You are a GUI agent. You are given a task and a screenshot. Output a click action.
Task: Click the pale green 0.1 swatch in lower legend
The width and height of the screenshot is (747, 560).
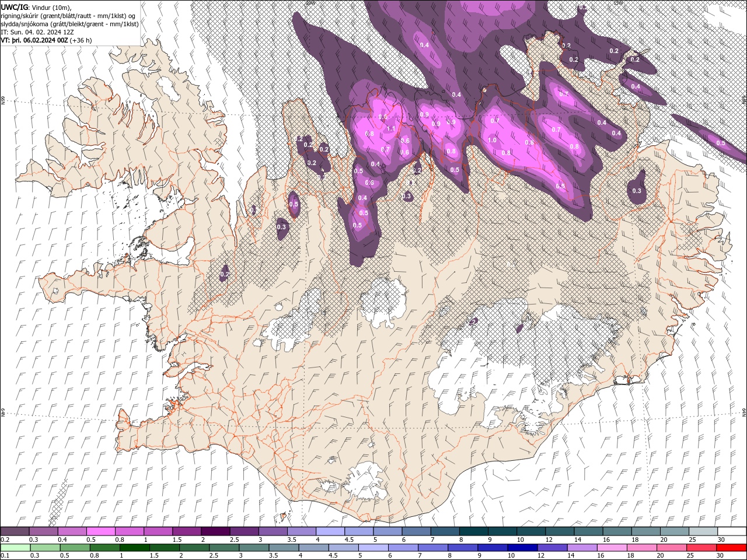click(x=15, y=548)
